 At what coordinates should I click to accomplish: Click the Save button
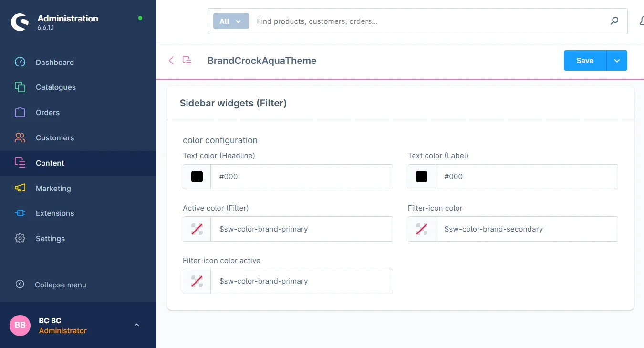[585, 61]
